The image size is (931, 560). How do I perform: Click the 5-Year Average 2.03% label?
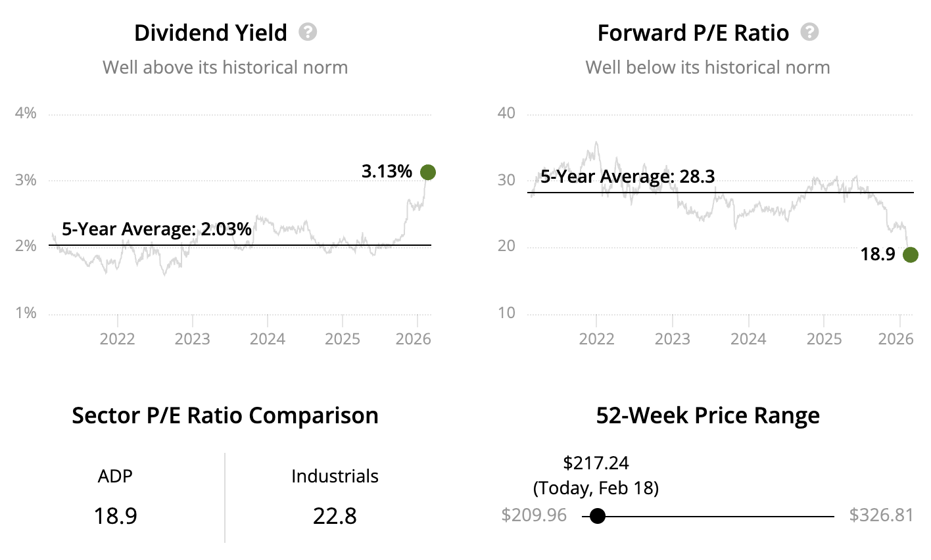(156, 229)
